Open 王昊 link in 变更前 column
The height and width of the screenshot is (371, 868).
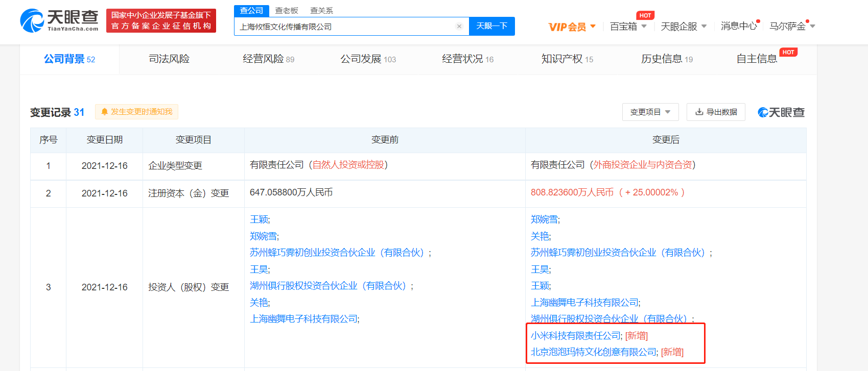(259, 269)
